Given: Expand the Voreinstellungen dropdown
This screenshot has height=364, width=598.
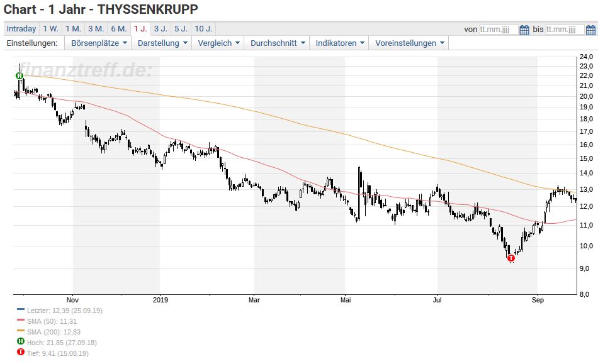Looking at the screenshot, I should point(409,43).
